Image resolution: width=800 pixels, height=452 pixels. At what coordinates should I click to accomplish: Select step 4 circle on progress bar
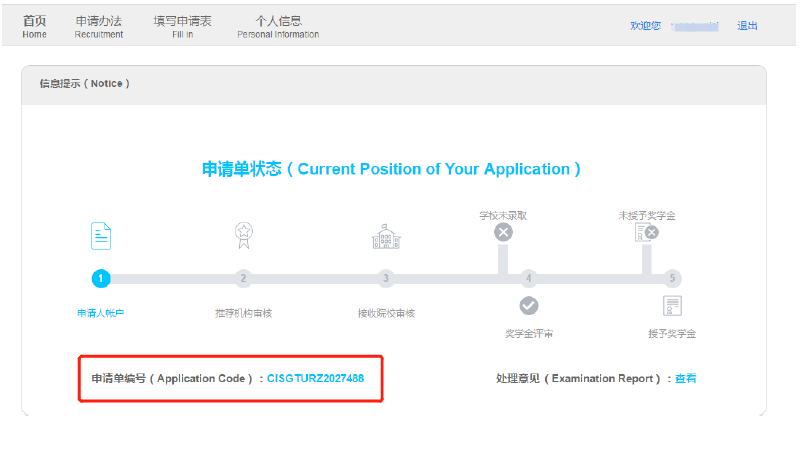click(x=528, y=278)
